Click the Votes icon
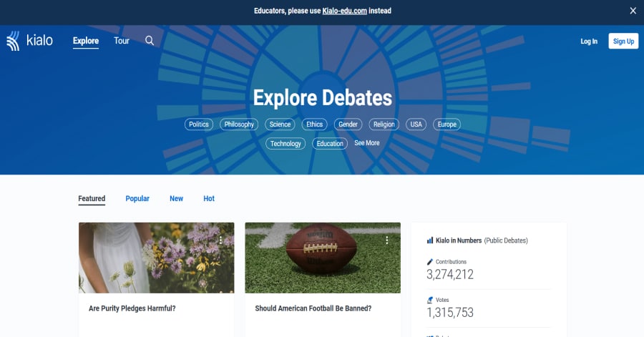 click(x=430, y=300)
